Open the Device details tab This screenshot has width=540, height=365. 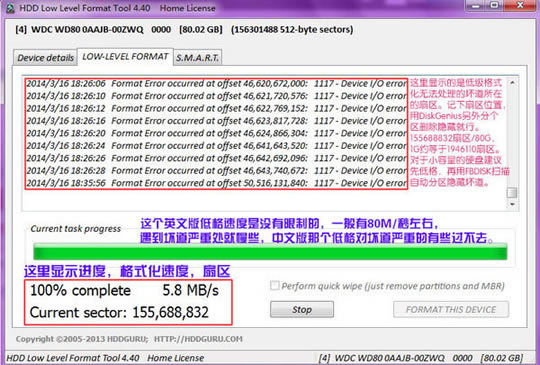[45, 58]
